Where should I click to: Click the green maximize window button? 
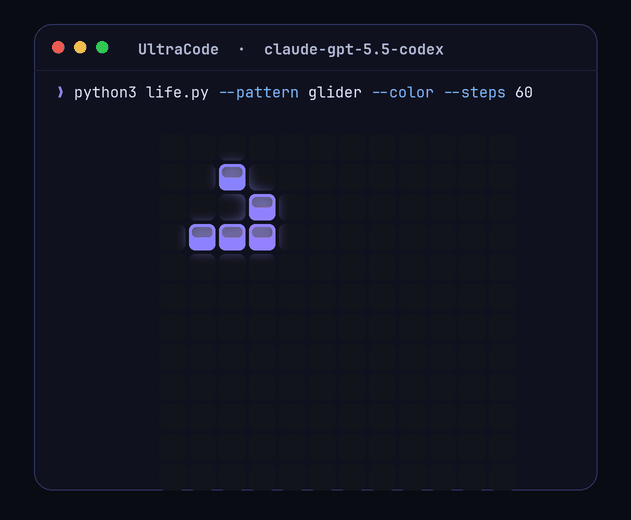tap(102, 47)
